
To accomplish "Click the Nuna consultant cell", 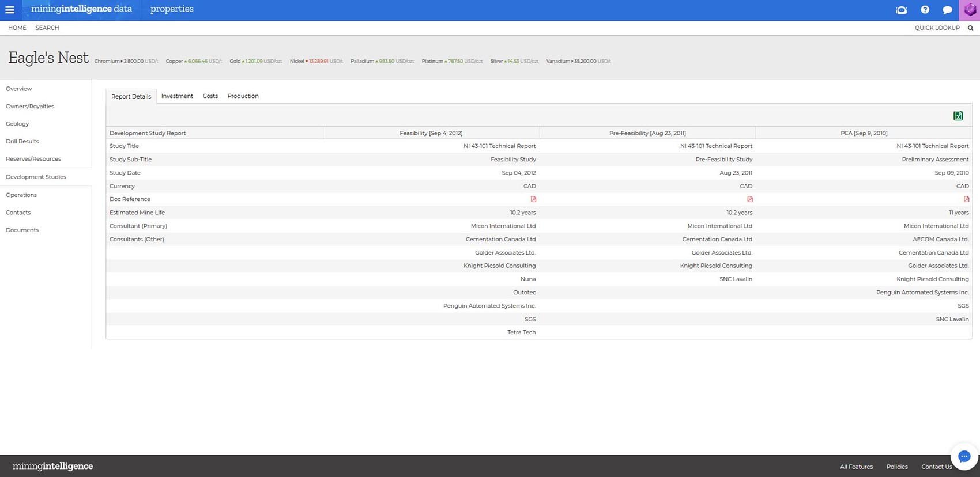I will [x=528, y=279].
